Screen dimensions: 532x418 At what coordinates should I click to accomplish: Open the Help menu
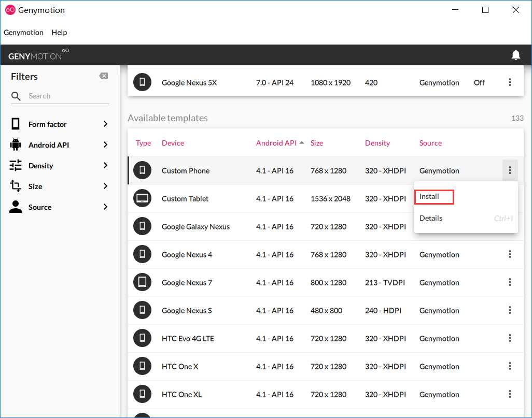pyautogui.click(x=60, y=33)
